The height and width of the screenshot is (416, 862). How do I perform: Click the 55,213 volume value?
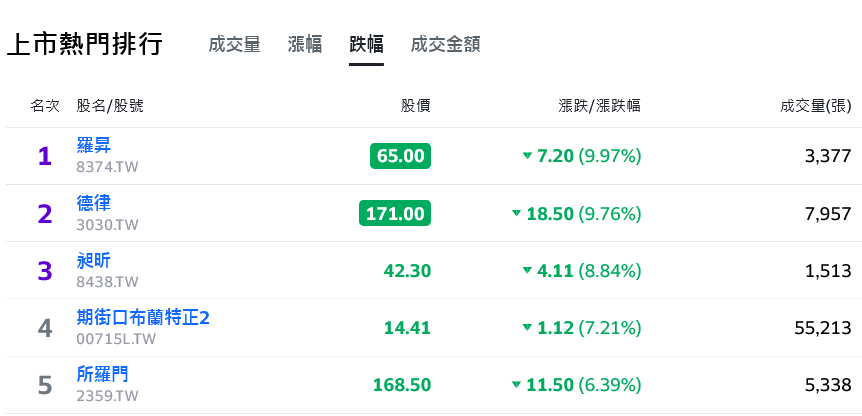pos(823,328)
